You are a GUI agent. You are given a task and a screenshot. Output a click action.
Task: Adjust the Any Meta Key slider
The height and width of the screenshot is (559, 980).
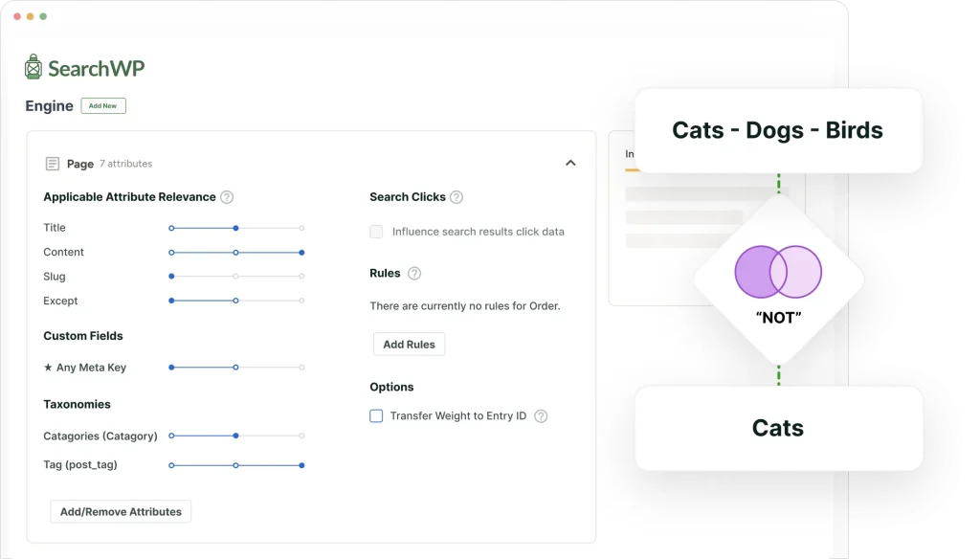click(x=236, y=367)
